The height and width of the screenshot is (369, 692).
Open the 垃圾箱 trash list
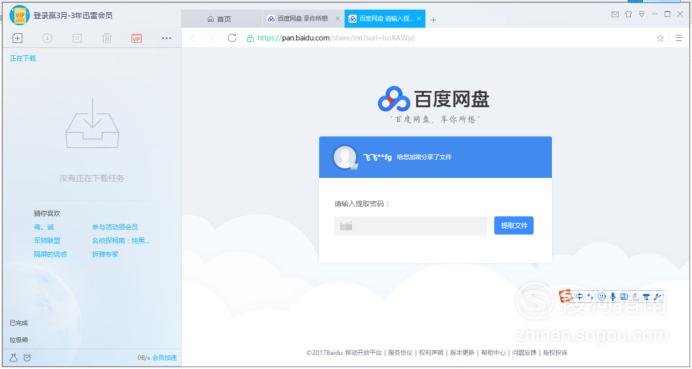(19, 340)
